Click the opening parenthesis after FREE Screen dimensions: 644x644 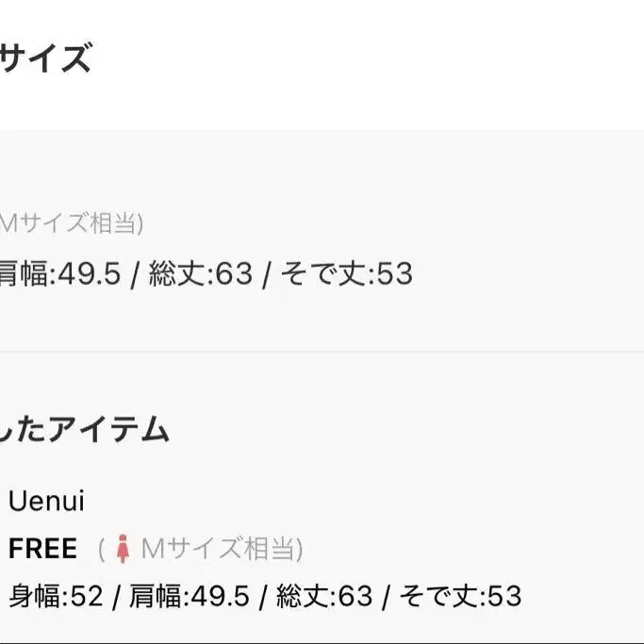tap(102, 548)
